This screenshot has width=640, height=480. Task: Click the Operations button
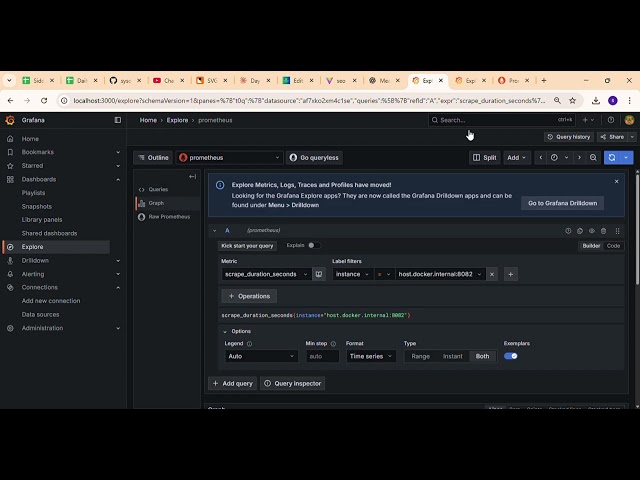(x=249, y=296)
